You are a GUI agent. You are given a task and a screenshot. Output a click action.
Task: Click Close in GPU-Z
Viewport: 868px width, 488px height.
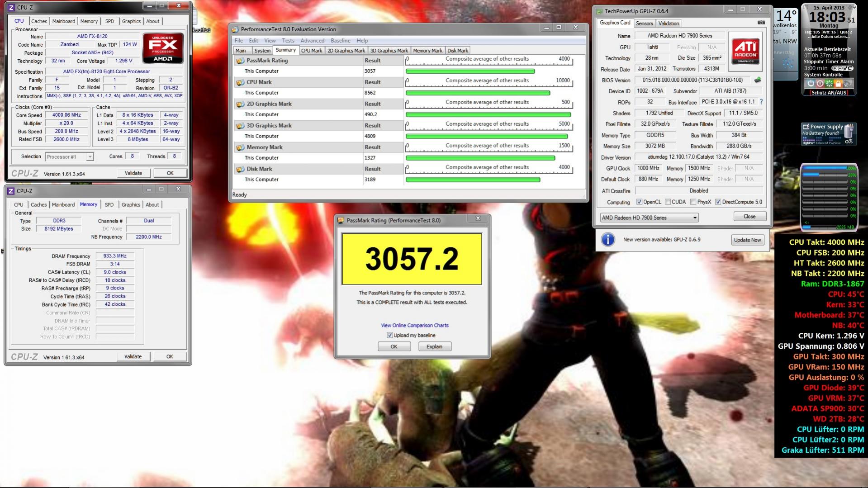click(749, 217)
